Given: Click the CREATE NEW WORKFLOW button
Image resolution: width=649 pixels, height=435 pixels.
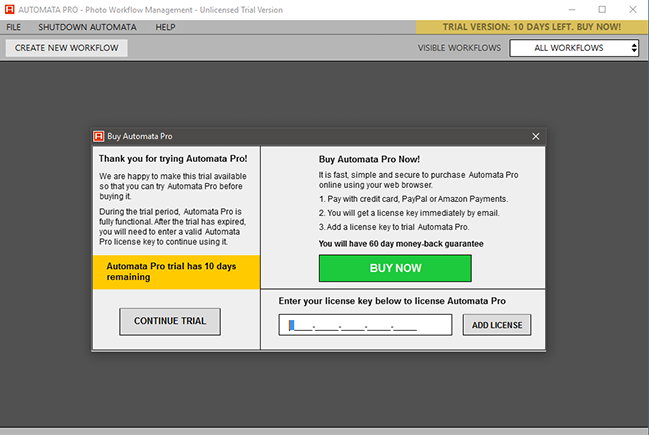Looking at the screenshot, I should pos(67,48).
